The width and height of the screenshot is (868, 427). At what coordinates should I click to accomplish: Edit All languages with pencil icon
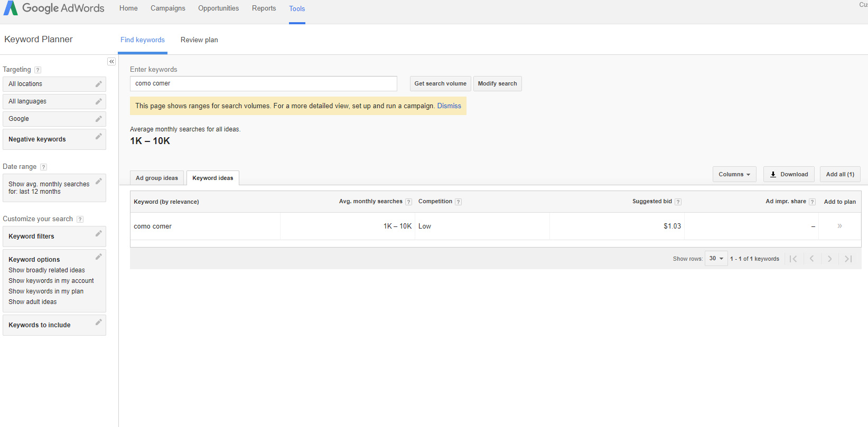click(x=98, y=101)
